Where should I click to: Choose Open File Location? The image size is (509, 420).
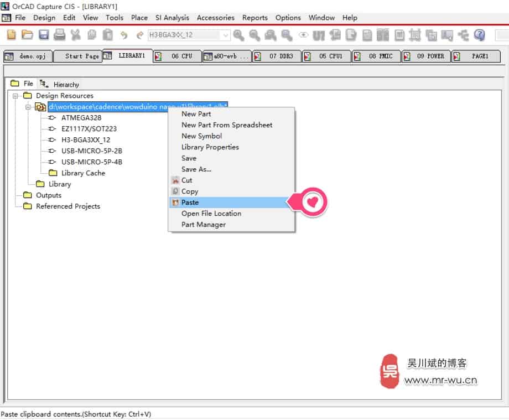pos(232,214)
